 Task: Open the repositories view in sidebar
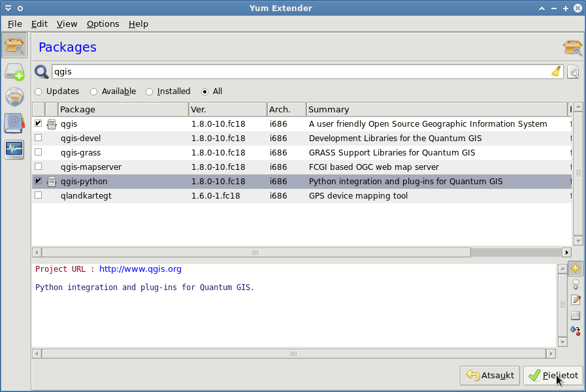[14, 97]
